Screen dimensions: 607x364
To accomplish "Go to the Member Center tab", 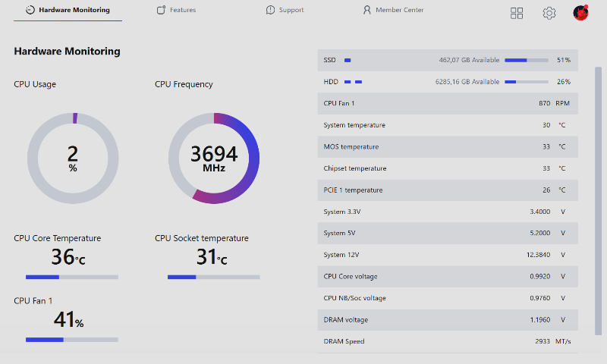I will click(x=400, y=11).
